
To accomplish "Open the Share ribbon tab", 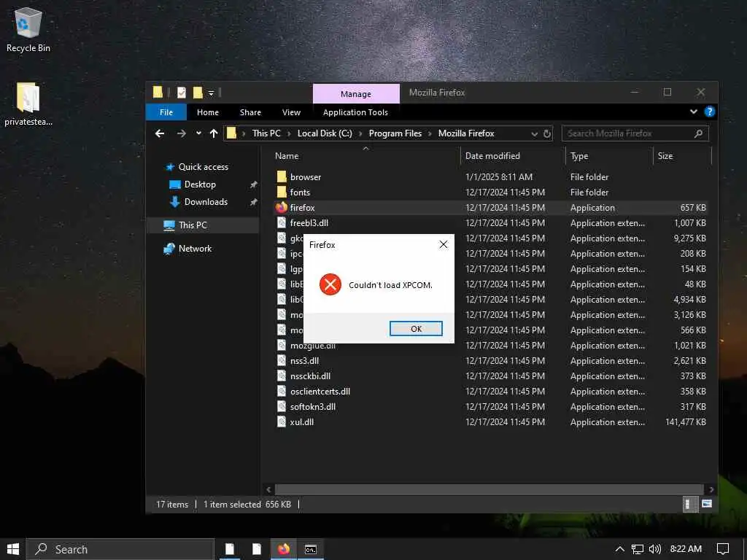I will pyautogui.click(x=250, y=112).
